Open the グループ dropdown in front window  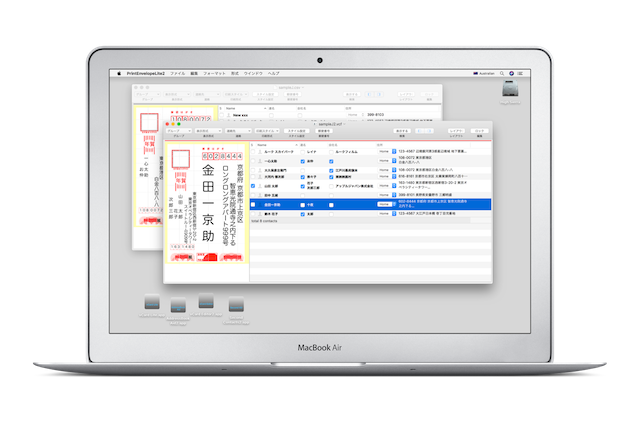click(179, 131)
